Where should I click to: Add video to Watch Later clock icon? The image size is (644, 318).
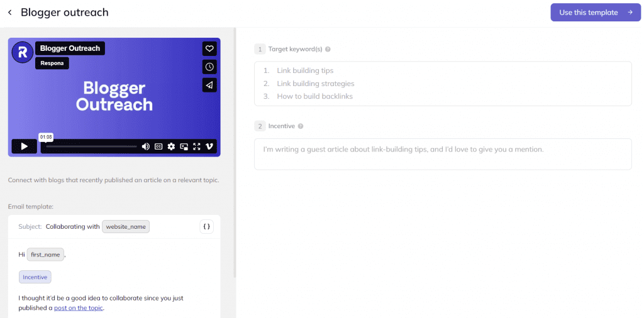pos(209,67)
